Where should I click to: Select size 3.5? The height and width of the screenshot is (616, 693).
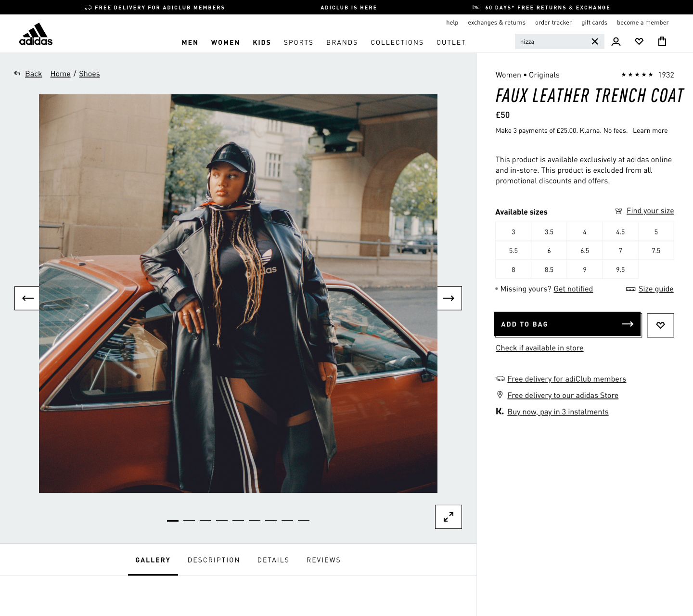[549, 232]
